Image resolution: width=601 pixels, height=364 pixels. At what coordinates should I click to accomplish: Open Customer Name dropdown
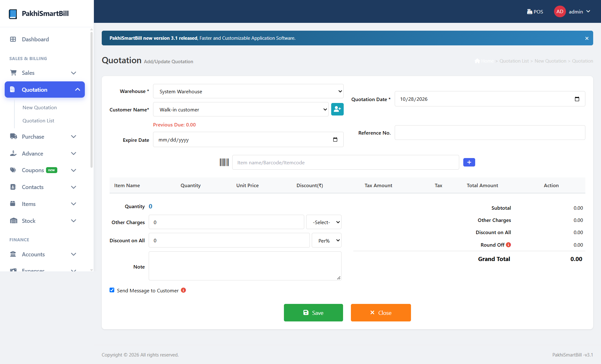point(241,110)
